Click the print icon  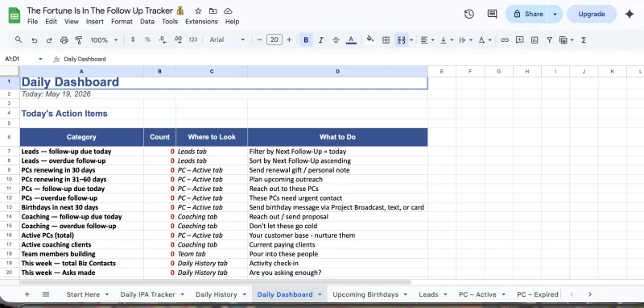click(x=64, y=40)
